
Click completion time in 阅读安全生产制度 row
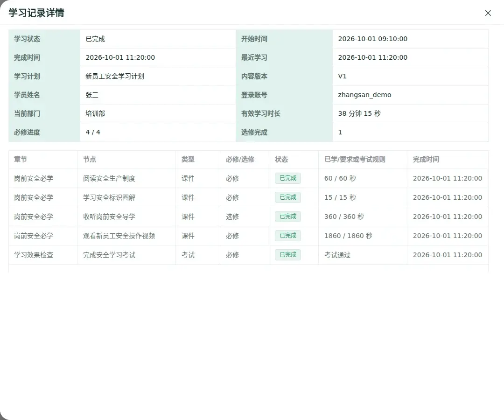tap(448, 178)
